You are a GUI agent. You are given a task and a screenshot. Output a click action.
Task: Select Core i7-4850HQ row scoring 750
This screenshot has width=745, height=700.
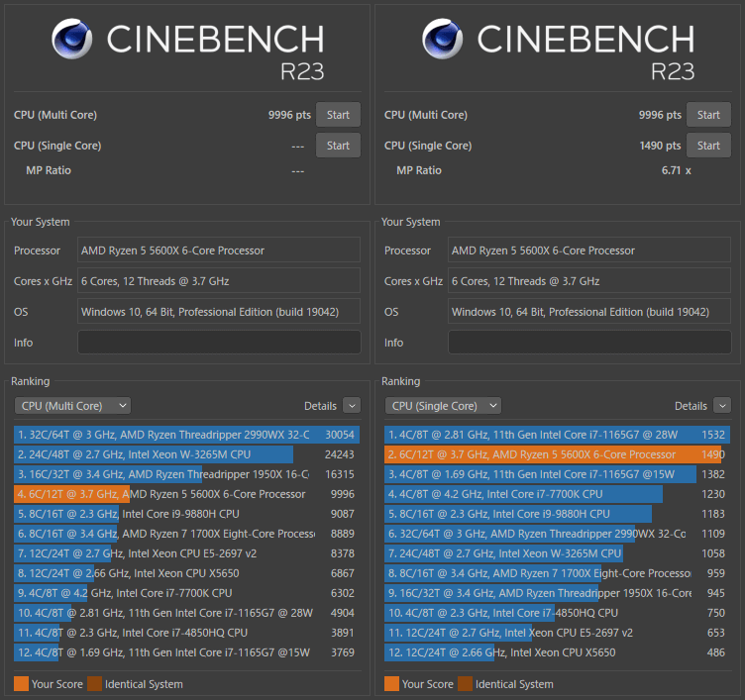coord(558,613)
